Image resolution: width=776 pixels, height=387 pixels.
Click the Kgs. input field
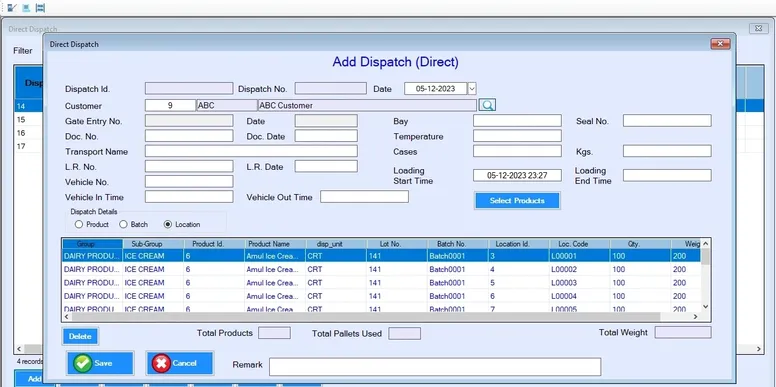667,151
